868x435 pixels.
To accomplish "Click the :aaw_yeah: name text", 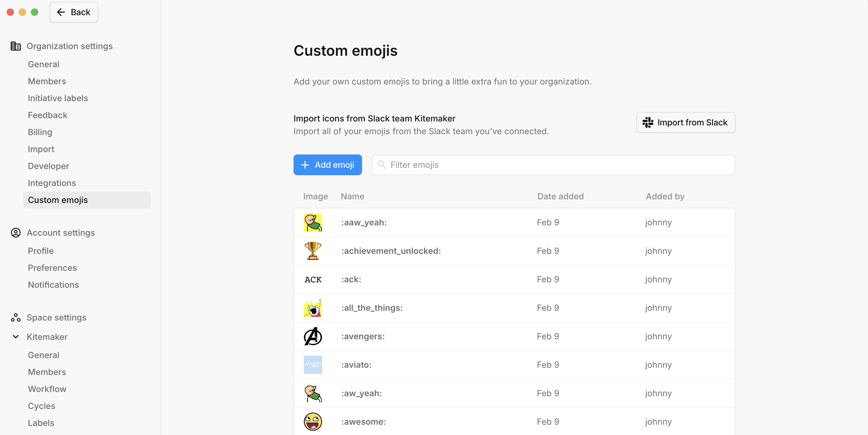I will click(x=364, y=223).
